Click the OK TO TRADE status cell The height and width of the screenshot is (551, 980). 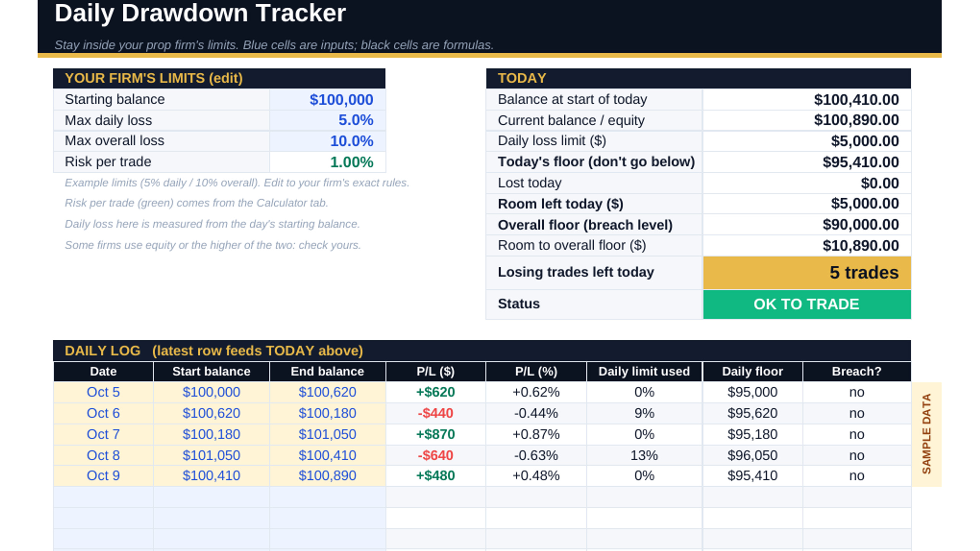tap(807, 304)
